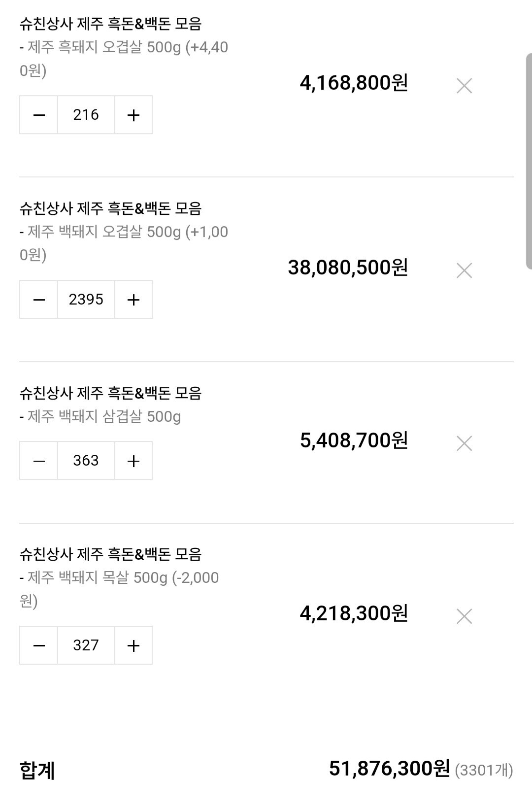The image size is (532, 811).
Task: Decrease quantity of 백돼지 목살 (327)
Action: pos(39,645)
